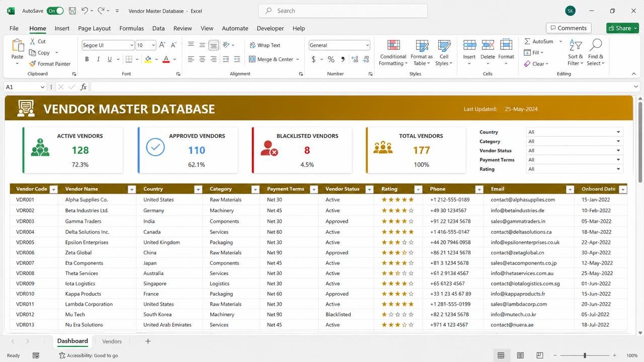Toggle AutoSave switch off
The width and height of the screenshot is (644, 362).
(x=55, y=11)
